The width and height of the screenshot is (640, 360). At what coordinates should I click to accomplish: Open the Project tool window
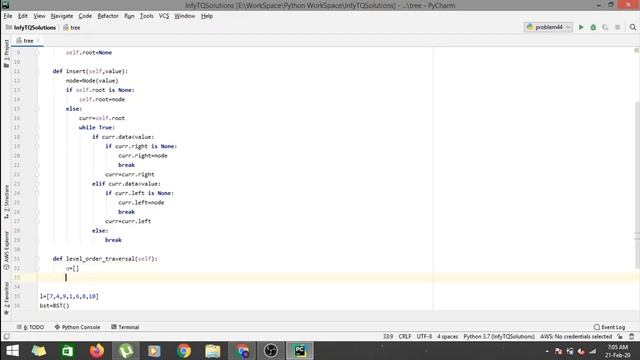6,53
